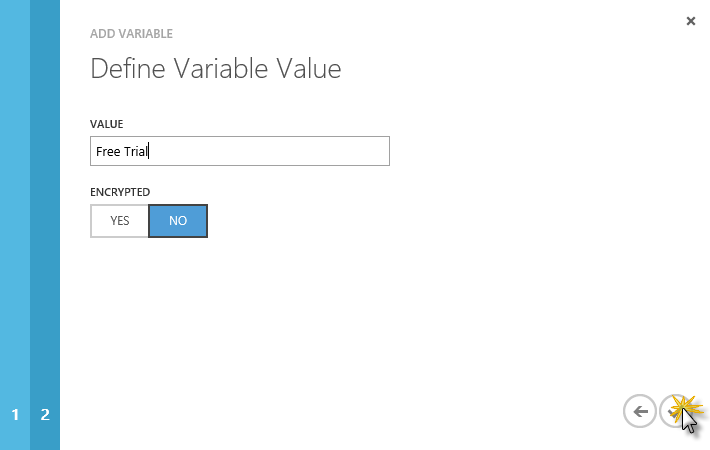Click the word 'Free' in value box
Viewport: 710px width, 450px height.
pos(108,151)
